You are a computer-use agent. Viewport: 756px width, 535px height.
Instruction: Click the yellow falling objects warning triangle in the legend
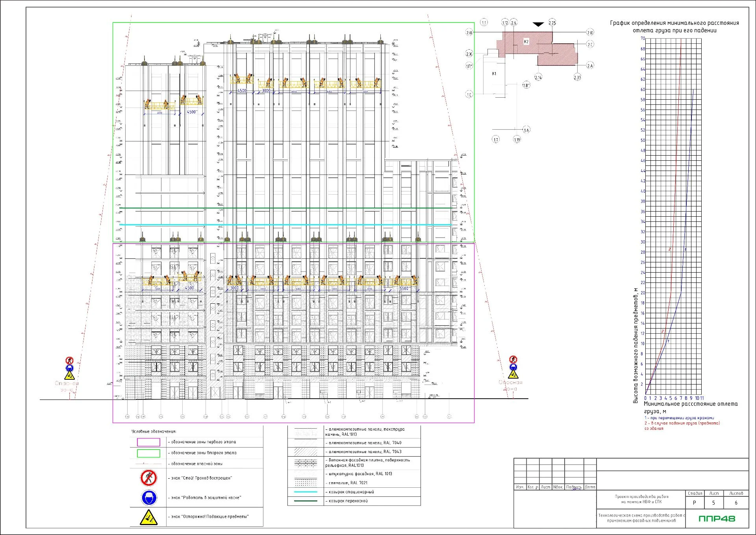[148, 517]
